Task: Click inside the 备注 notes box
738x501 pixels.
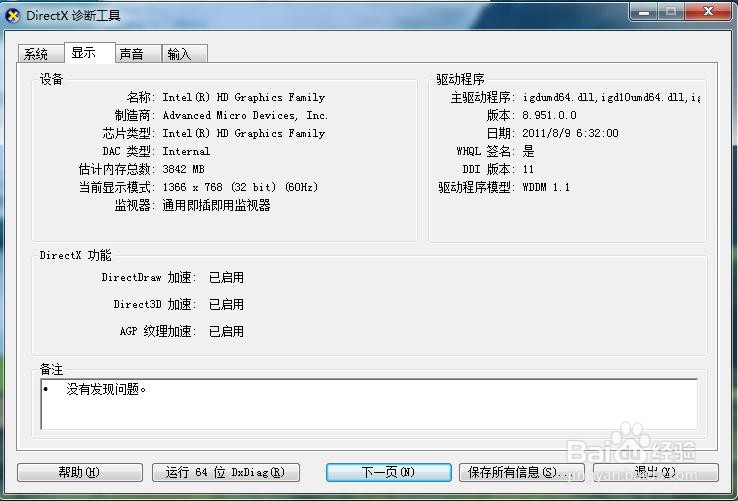Action: tap(369, 404)
